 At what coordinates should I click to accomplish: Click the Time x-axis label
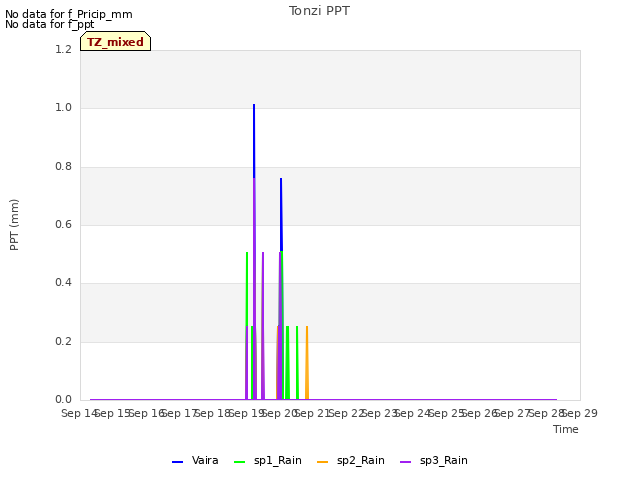[x=566, y=429]
